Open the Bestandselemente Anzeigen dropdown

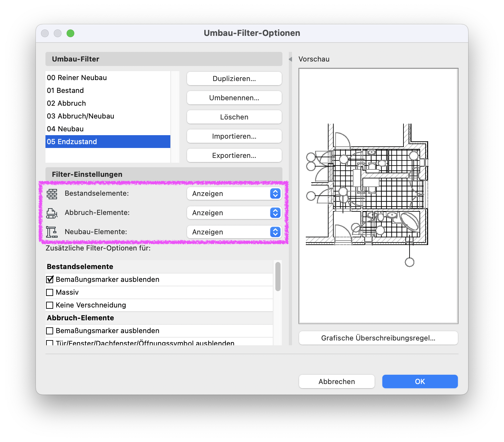point(234,194)
